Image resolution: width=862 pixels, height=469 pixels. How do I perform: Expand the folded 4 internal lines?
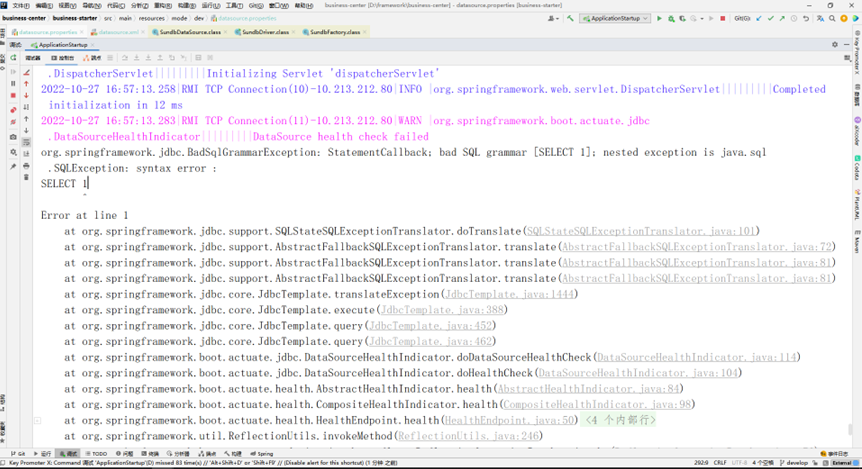[620, 420]
